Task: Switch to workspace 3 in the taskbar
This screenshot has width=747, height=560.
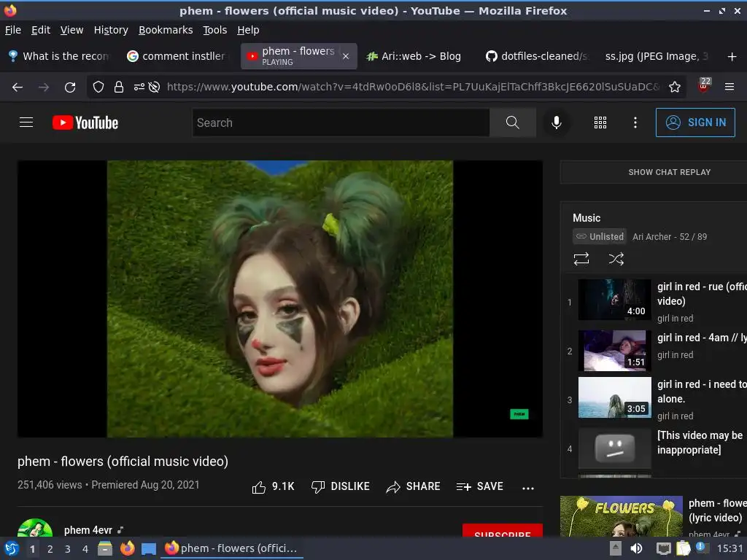Action: tap(68, 549)
